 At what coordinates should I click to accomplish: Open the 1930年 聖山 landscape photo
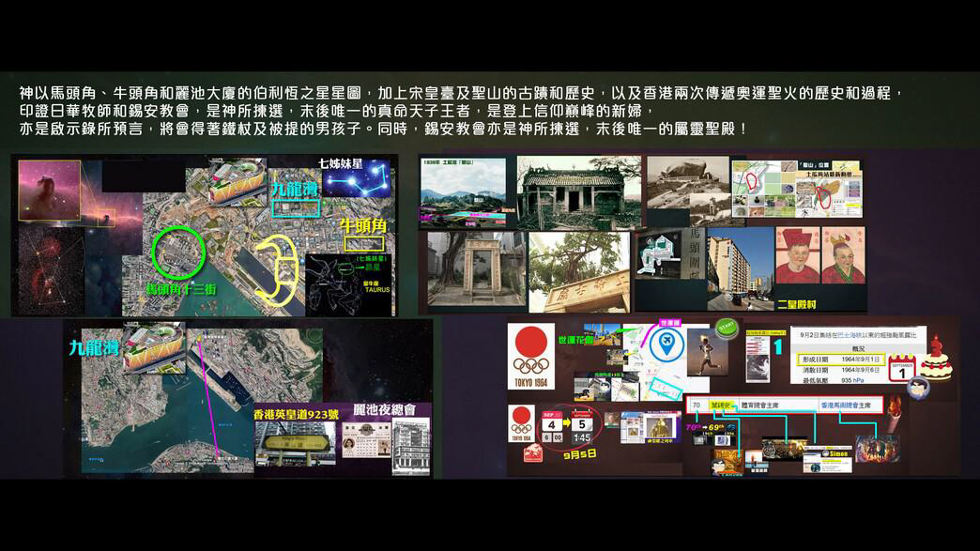click(x=463, y=191)
